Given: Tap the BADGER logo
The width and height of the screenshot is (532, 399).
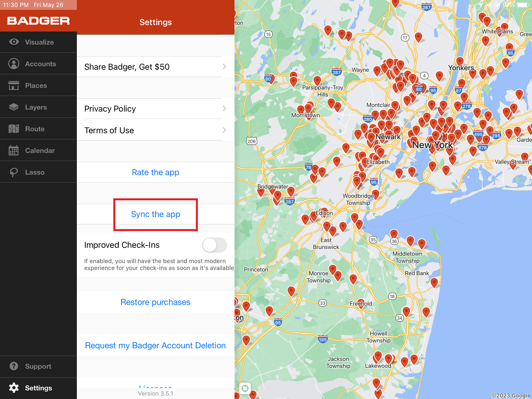Looking at the screenshot, I should click(39, 21).
